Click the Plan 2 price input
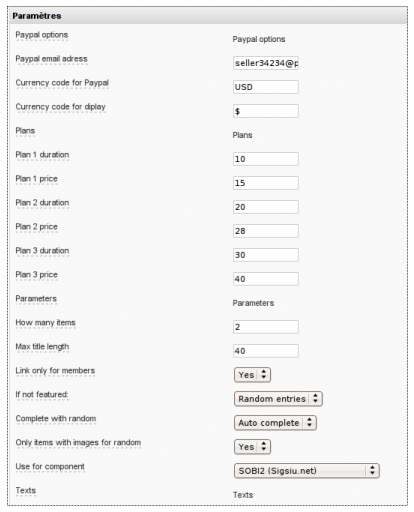The image size is (414, 512). (x=266, y=231)
